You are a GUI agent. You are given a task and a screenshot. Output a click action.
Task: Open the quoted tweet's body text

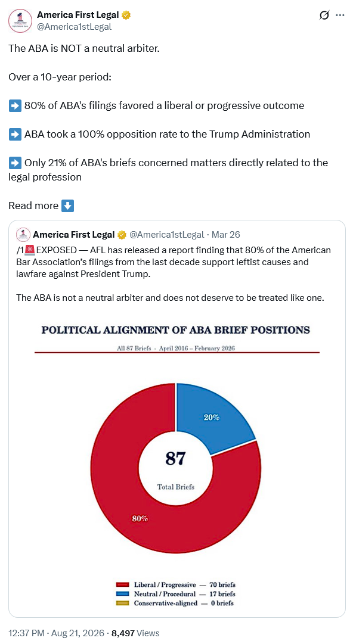click(x=174, y=273)
